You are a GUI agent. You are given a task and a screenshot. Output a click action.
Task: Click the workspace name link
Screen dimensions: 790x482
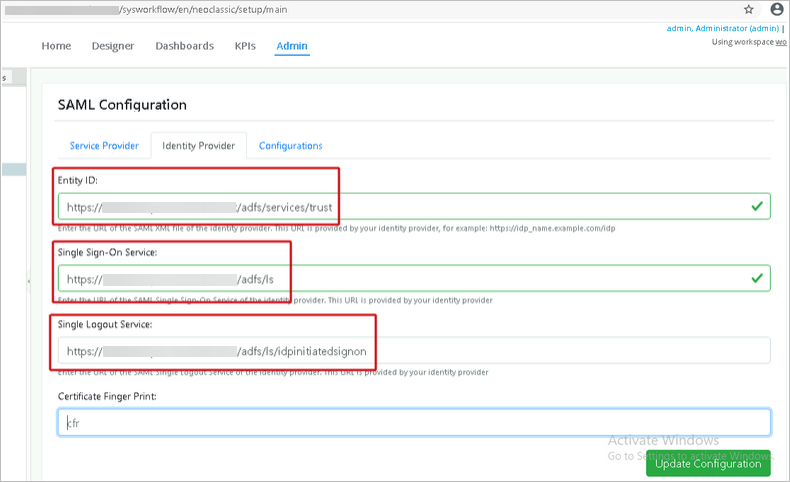point(780,42)
